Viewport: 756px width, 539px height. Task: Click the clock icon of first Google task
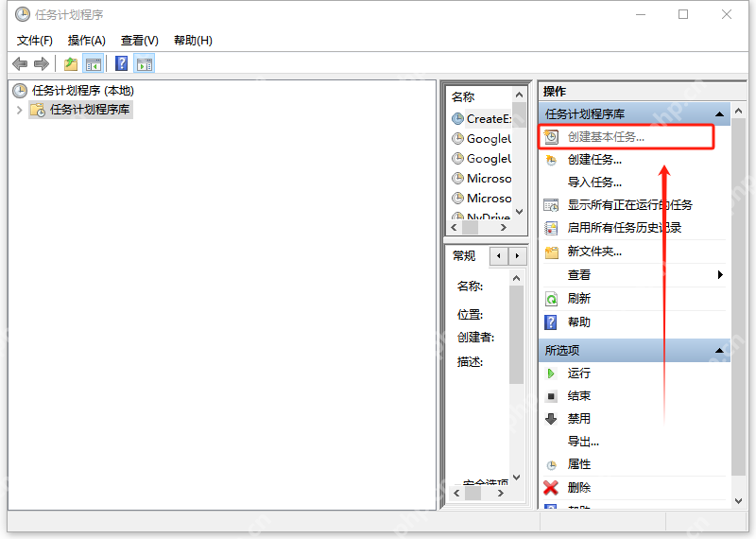tap(457, 138)
